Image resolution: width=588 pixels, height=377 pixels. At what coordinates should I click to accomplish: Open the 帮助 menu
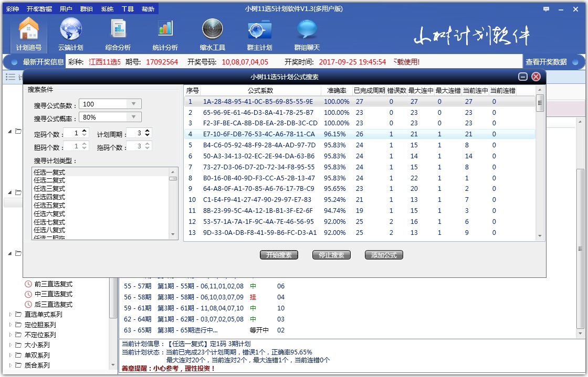point(148,8)
